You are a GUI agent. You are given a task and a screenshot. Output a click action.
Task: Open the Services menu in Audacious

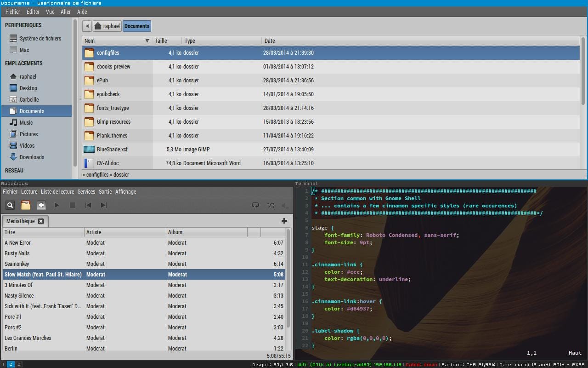(86, 192)
